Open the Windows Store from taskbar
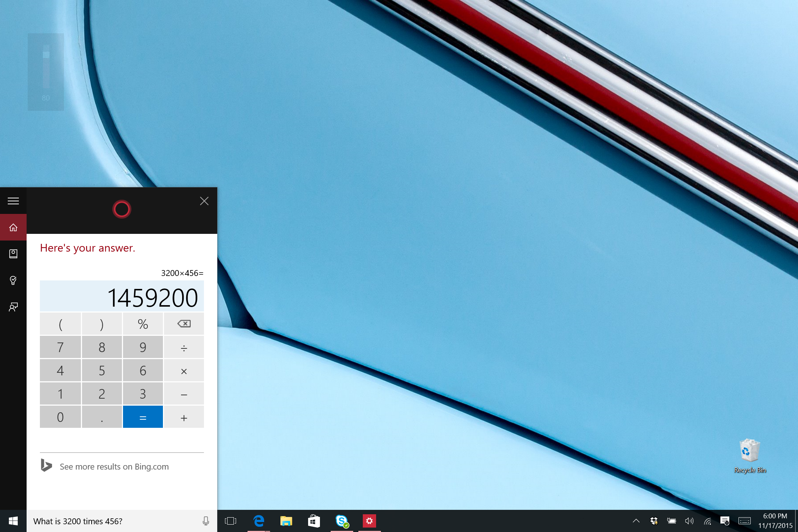Viewport: 798px width, 532px height. pyautogui.click(x=314, y=521)
